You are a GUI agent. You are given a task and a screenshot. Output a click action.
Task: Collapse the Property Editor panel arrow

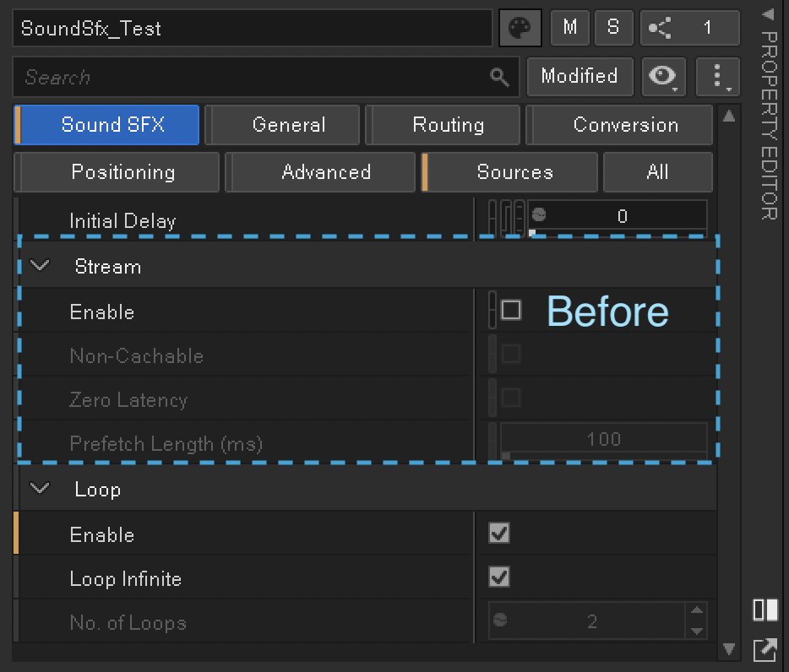pyautogui.click(x=769, y=14)
